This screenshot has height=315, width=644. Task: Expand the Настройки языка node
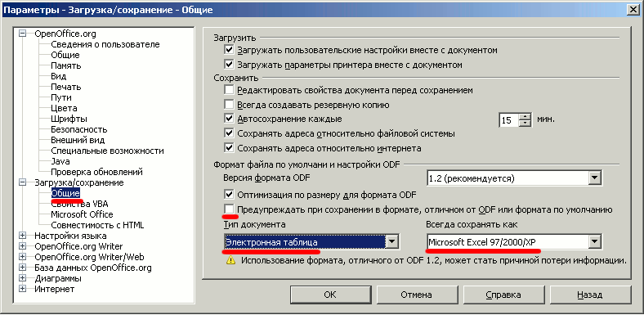[23, 236]
